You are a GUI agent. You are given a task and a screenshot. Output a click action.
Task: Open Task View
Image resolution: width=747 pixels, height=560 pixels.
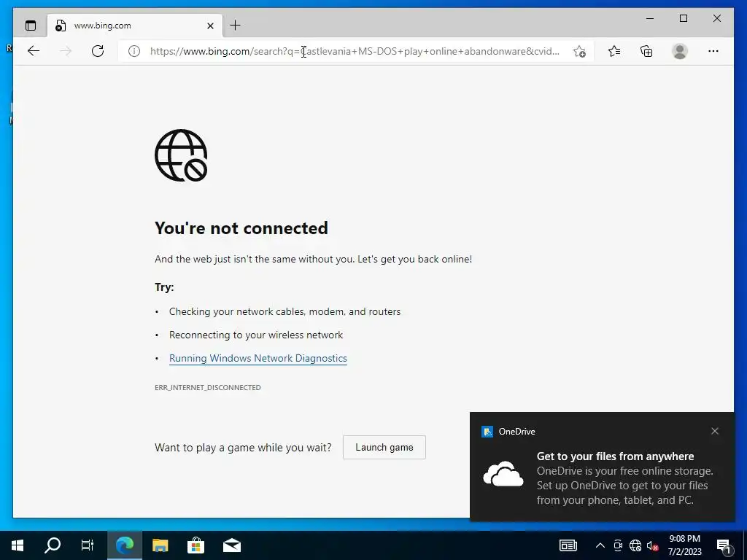(x=88, y=545)
